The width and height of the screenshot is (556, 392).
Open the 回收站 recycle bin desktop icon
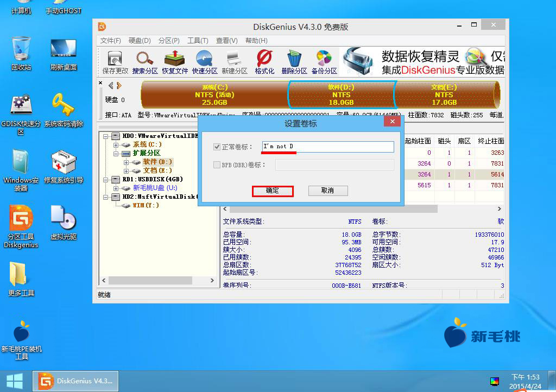pos(21,53)
